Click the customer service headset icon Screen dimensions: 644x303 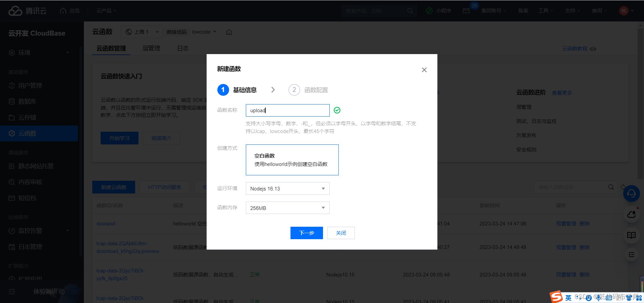tap(631, 194)
